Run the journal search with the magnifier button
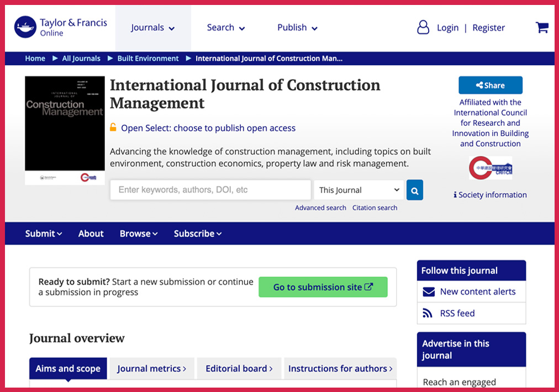 click(415, 190)
